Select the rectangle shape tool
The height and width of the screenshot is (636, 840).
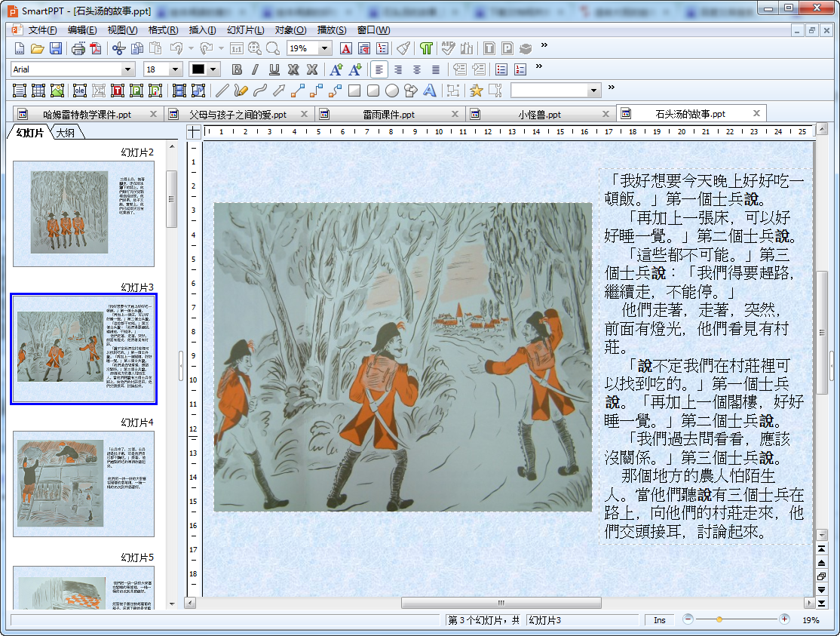[354, 91]
